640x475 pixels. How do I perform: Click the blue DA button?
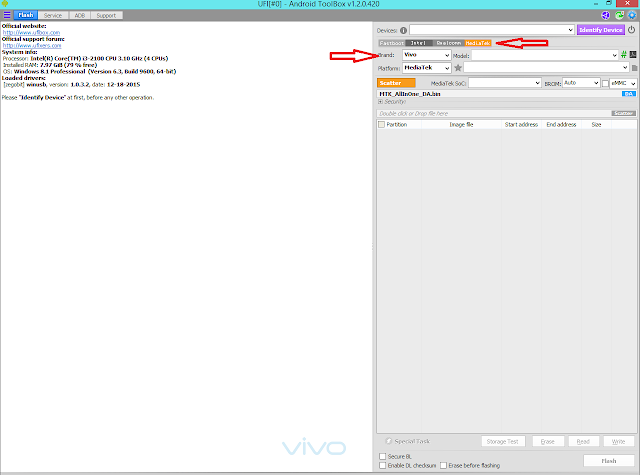(x=629, y=94)
